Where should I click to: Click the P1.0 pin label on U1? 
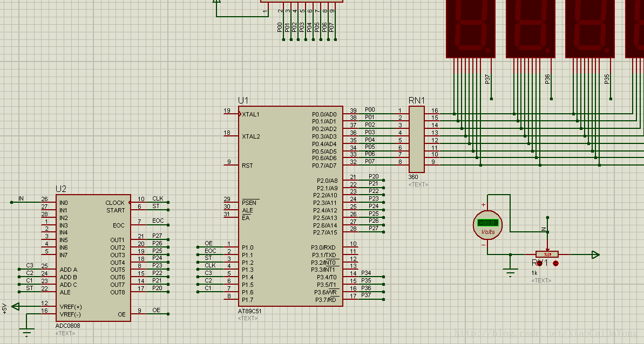pyautogui.click(x=248, y=247)
